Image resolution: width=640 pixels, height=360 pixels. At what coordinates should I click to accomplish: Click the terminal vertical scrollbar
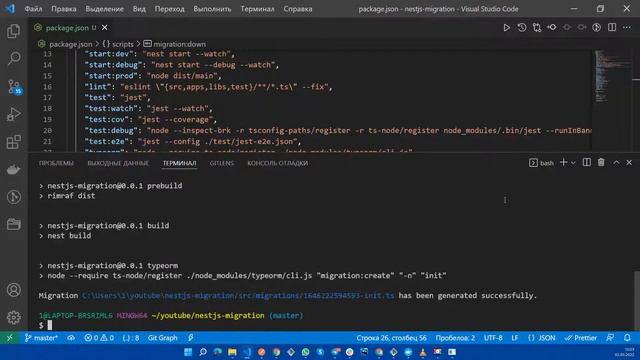(x=636, y=300)
